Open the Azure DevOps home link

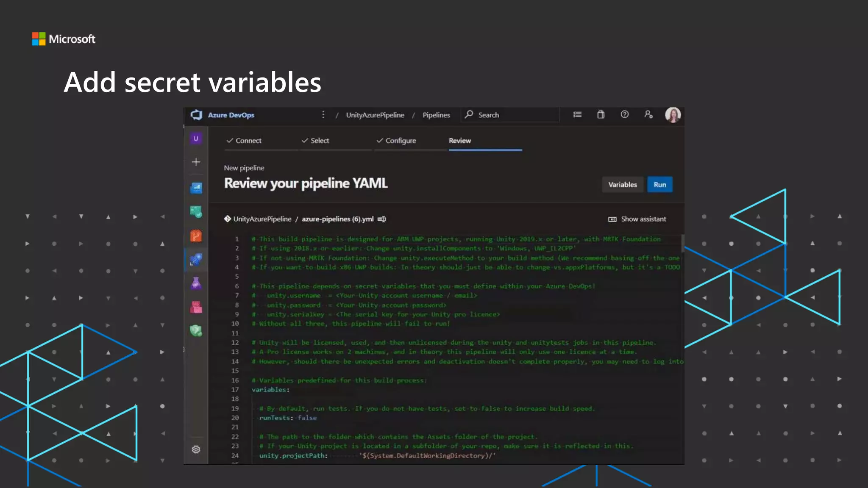coord(231,115)
